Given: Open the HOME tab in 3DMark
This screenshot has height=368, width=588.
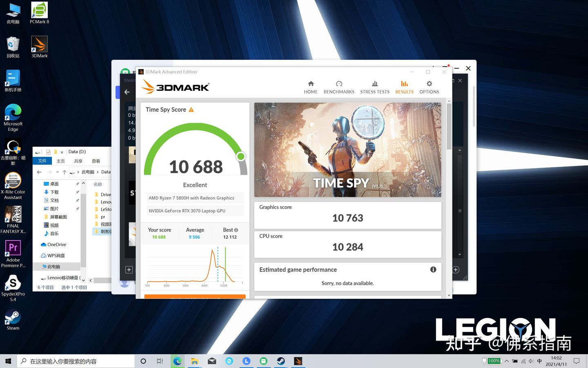Looking at the screenshot, I should click(310, 87).
